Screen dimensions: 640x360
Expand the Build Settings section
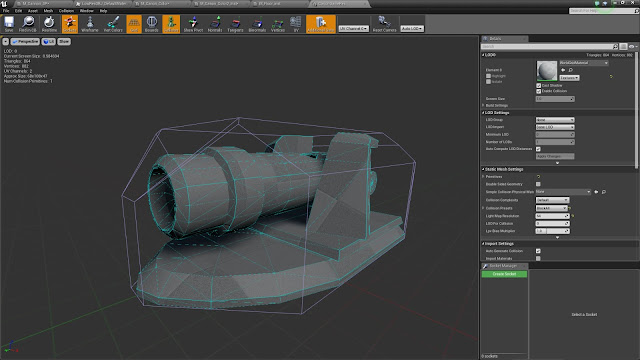[484, 105]
